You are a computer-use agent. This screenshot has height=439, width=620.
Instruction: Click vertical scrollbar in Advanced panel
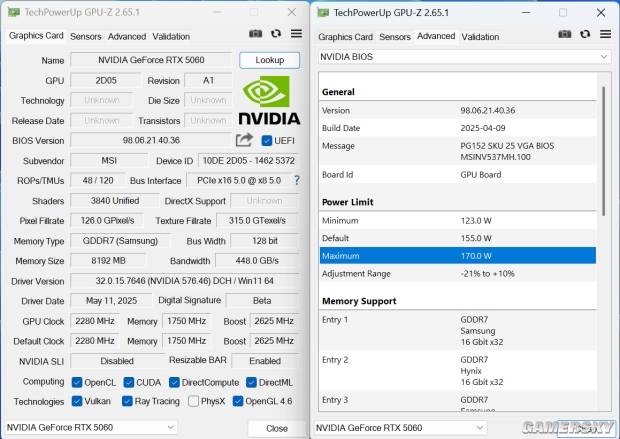pos(603,151)
